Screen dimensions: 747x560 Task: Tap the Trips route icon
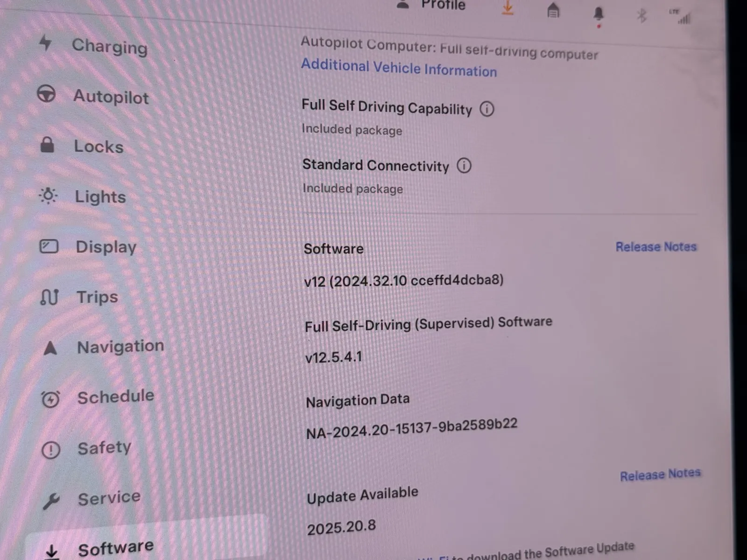(49, 297)
